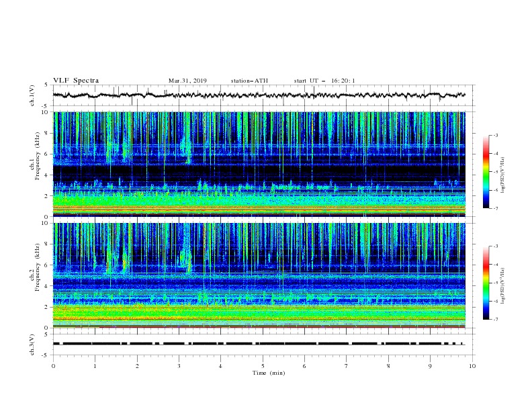This screenshot has height=411, width=532.
Task: Click the '5' tick on ch.3 voltage axis
Action: pos(46,334)
